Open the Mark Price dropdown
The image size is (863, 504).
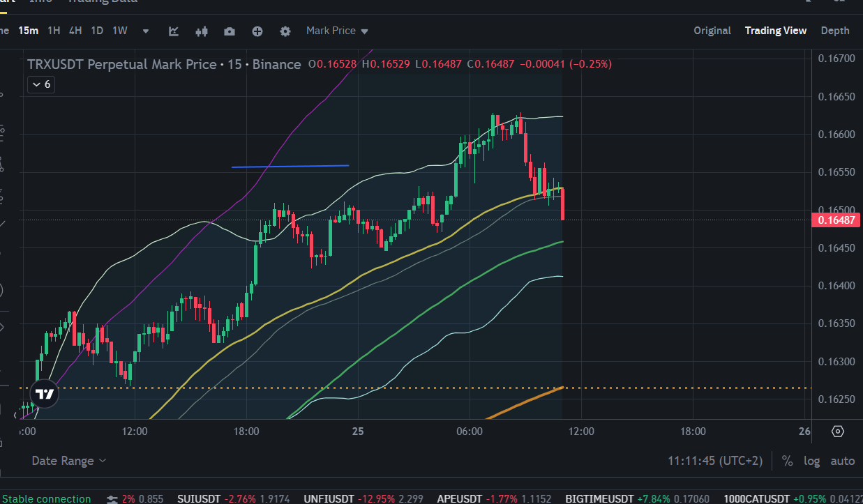point(337,31)
